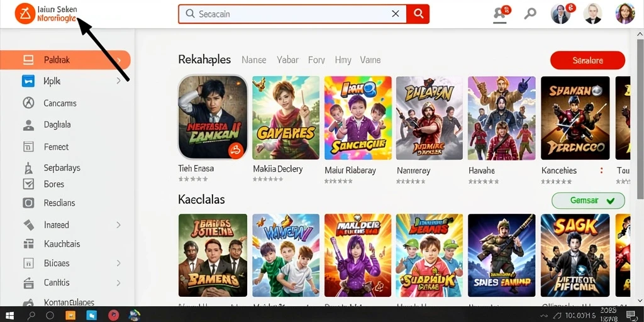Switch to the Yabar tab
This screenshot has width=644, height=322.
[287, 60]
